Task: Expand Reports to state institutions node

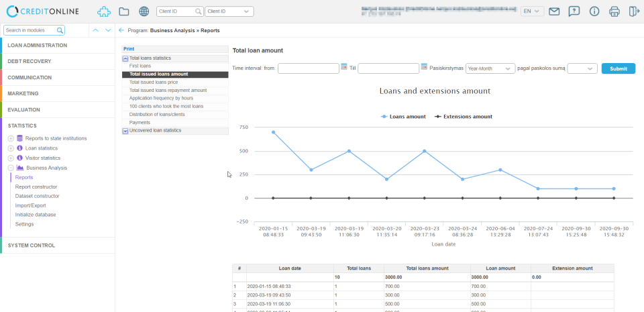Action: pyautogui.click(x=11, y=138)
